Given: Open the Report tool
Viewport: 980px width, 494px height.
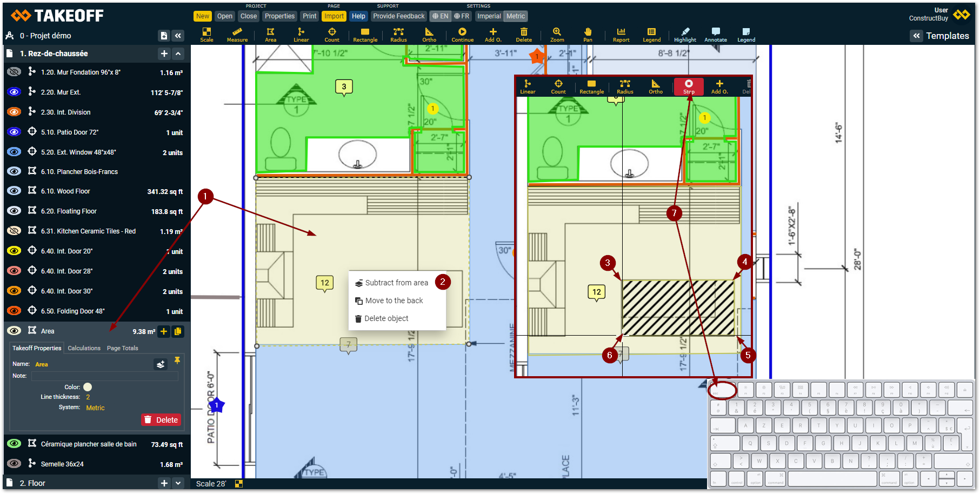Looking at the screenshot, I should click(x=621, y=35).
